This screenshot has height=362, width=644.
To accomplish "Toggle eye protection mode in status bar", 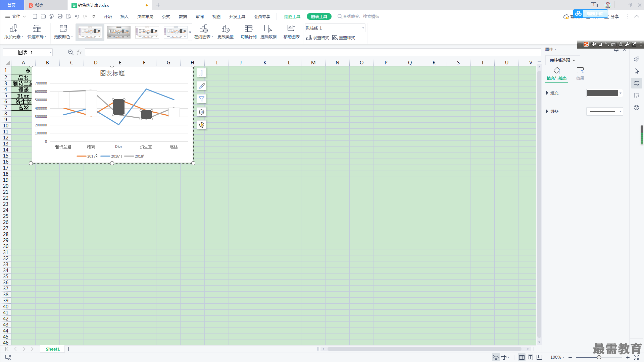I will pyautogui.click(x=496, y=357).
